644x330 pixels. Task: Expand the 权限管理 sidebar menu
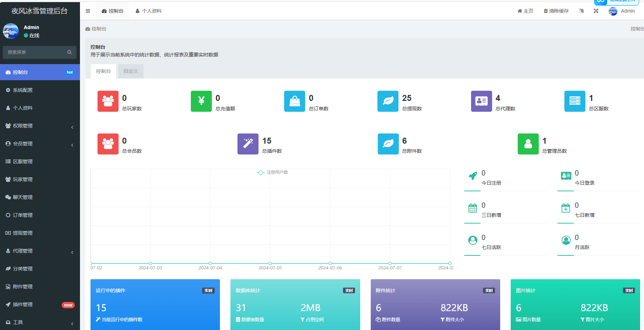click(40, 126)
